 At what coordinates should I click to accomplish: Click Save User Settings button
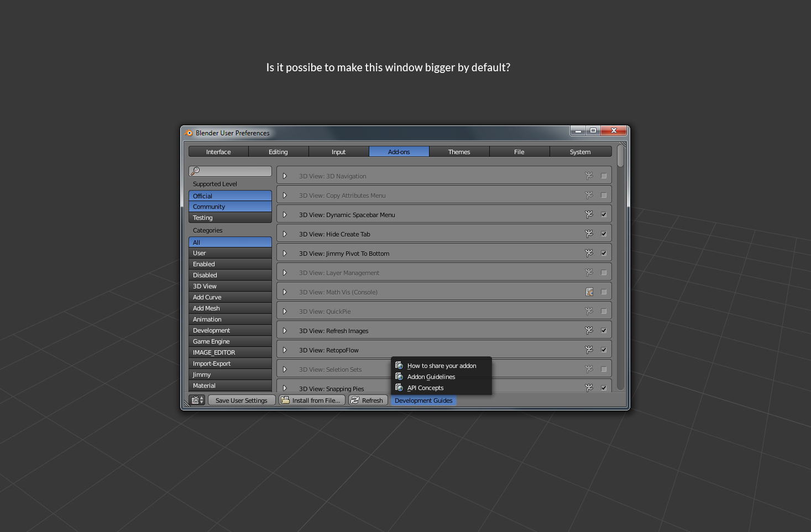(x=242, y=401)
